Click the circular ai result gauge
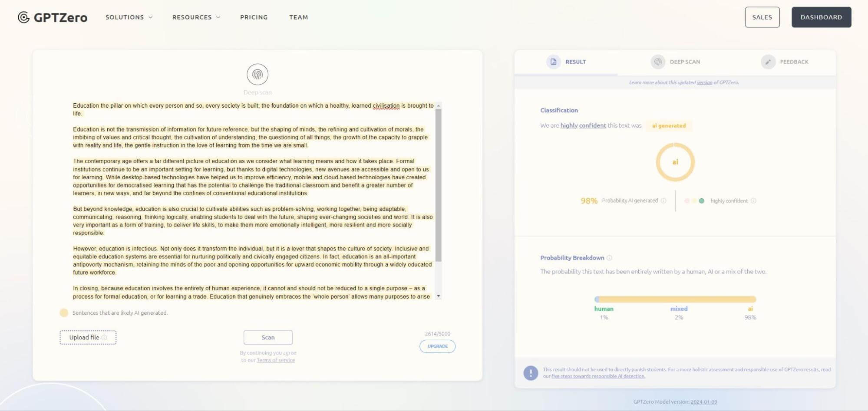The height and width of the screenshot is (411, 868). 675,162
